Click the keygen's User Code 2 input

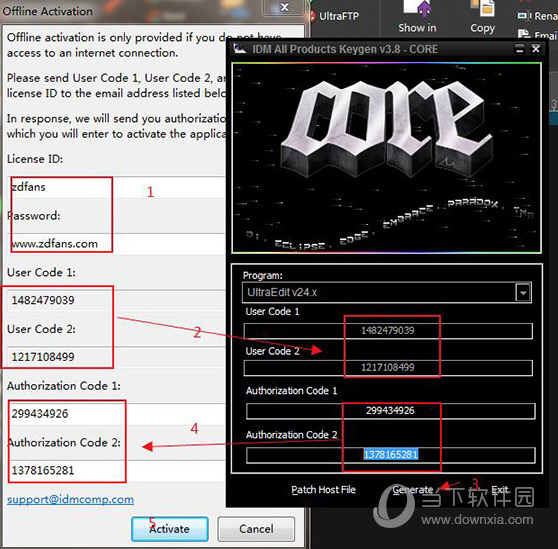(x=388, y=368)
